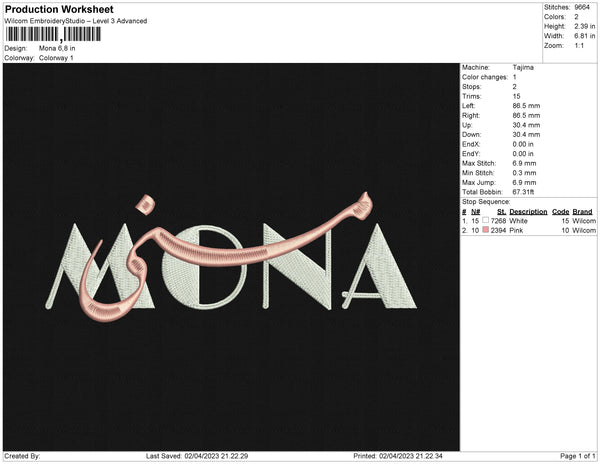Click the Machine value 'Tajima'
Screen dimensions: 600x464
click(x=523, y=67)
